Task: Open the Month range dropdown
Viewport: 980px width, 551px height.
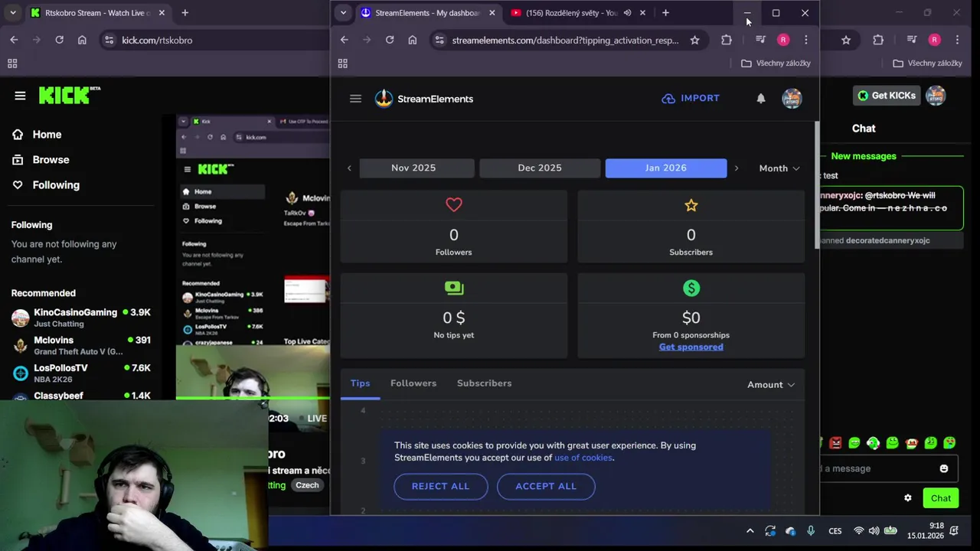Action: click(779, 168)
